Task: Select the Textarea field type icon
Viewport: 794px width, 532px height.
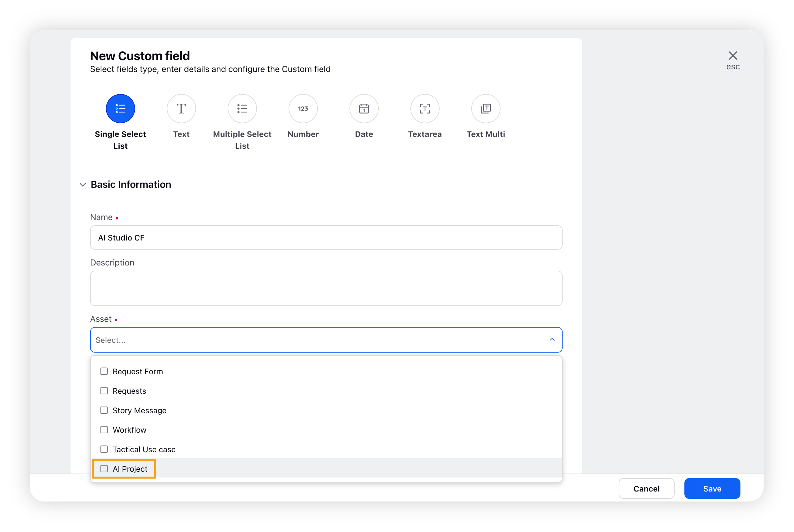Action: coord(425,109)
